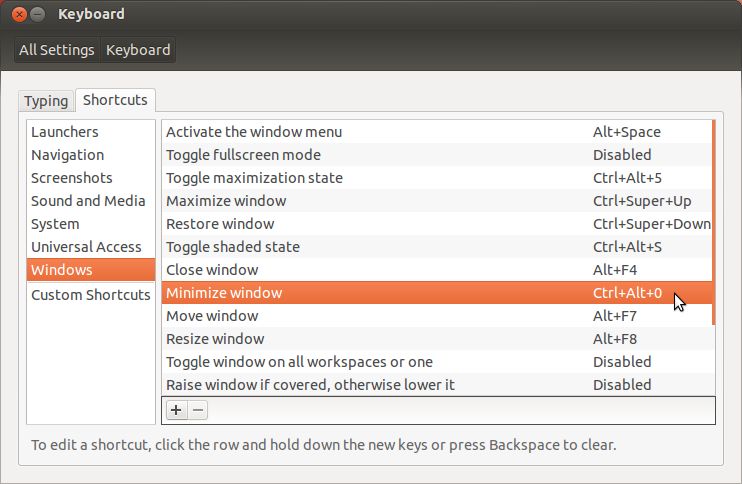
Task: Click Disabled value for Toggle fullscreen mode
Action: click(x=622, y=155)
